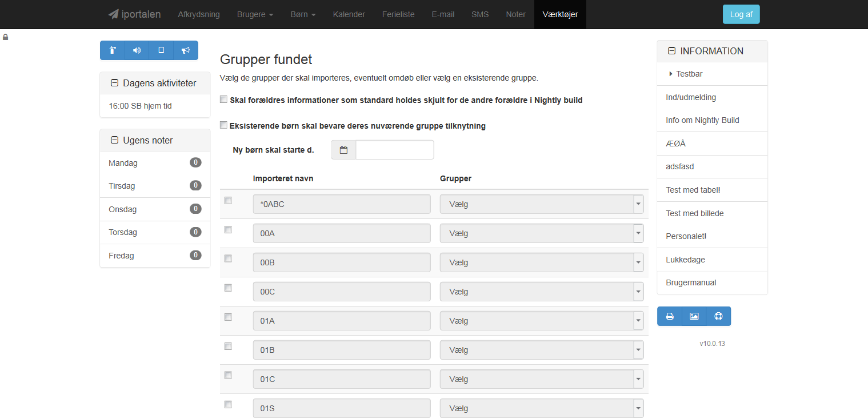Open Grupper dropdown for *0ABC row
Image resolution: width=868 pixels, height=418 pixels.
pos(542,204)
